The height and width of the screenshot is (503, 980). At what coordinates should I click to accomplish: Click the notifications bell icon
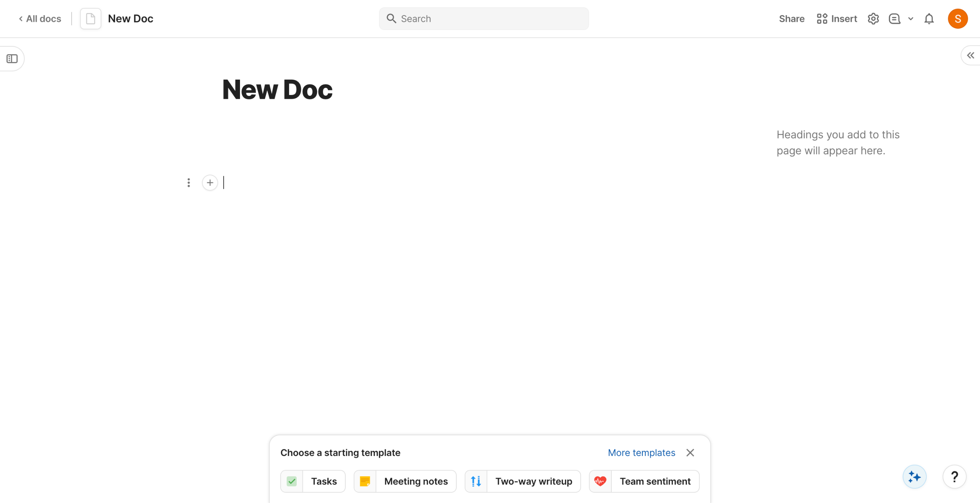click(929, 19)
